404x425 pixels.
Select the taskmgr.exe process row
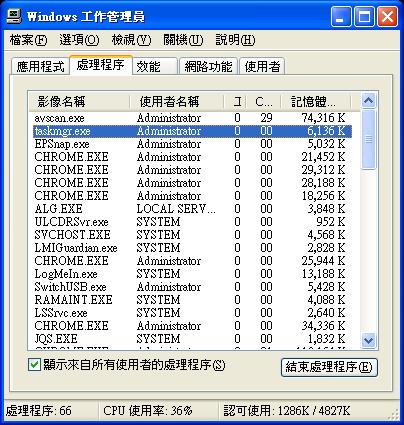click(192, 131)
